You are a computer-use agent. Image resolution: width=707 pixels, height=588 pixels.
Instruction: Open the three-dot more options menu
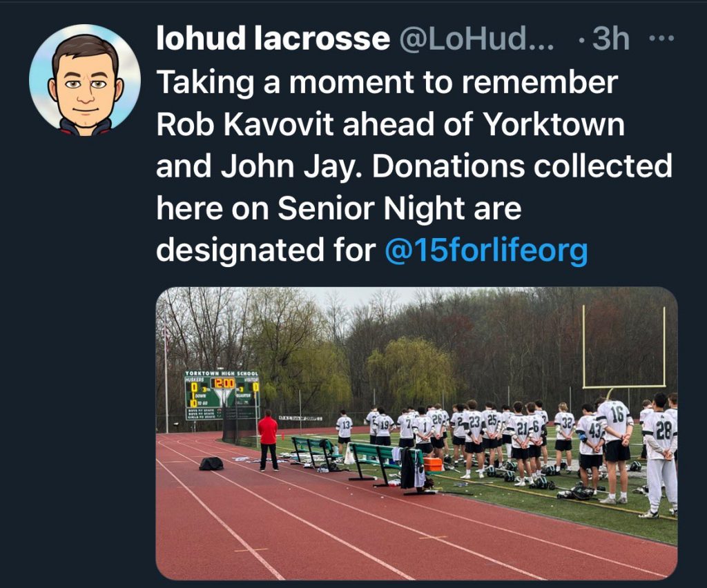(x=661, y=39)
